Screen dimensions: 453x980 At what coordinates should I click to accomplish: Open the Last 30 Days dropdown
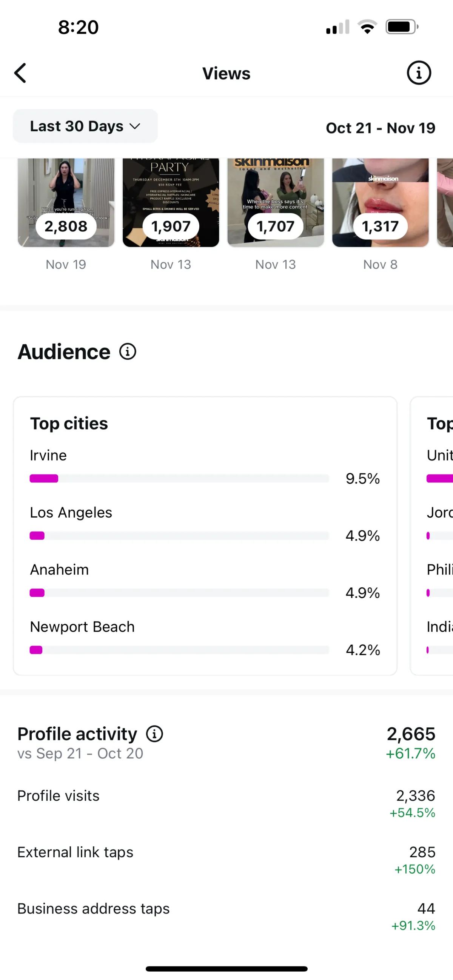click(x=85, y=126)
